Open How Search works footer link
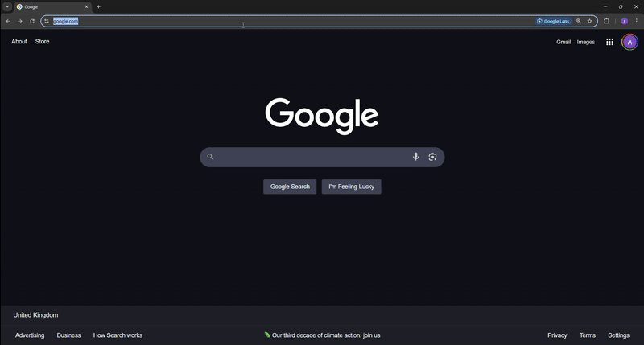 (x=118, y=335)
